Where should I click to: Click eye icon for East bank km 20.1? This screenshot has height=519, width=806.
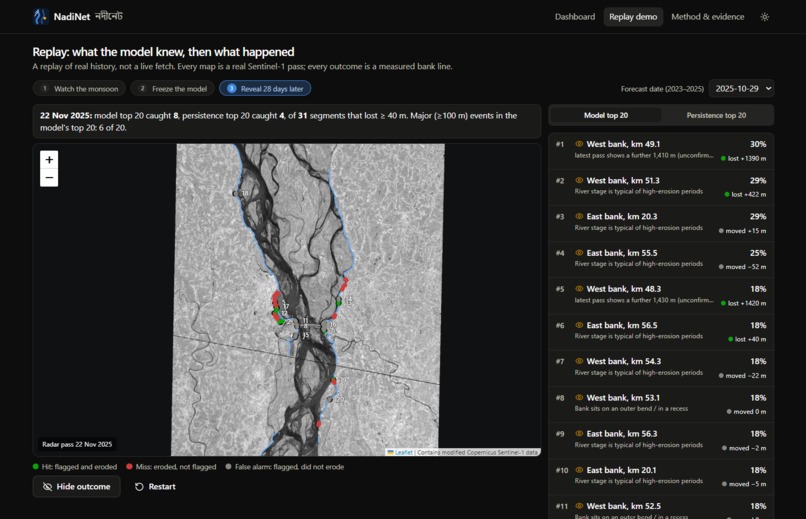(579, 470)
